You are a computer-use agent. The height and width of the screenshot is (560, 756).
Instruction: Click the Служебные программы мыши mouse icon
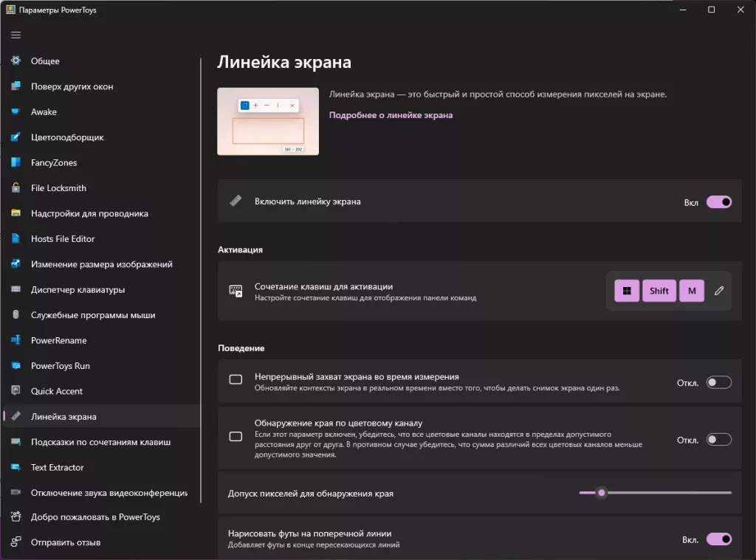click(16, 315)
